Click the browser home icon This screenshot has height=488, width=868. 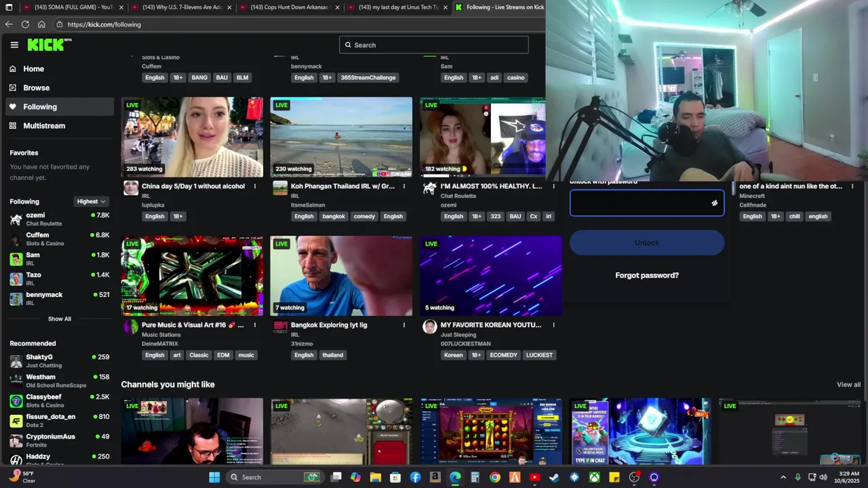click(x=41, y=24)
